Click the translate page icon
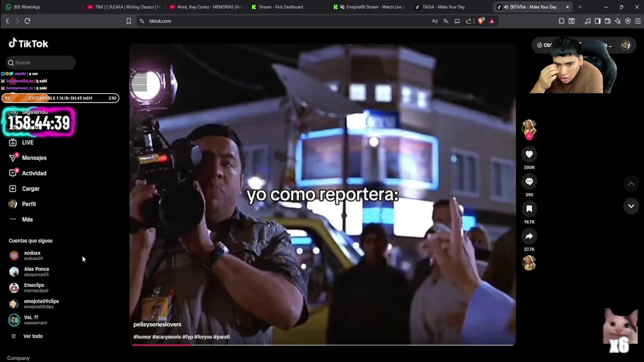The height and width of the screenshot is (362, 644). pyautogui.click(x=446, y=21)
